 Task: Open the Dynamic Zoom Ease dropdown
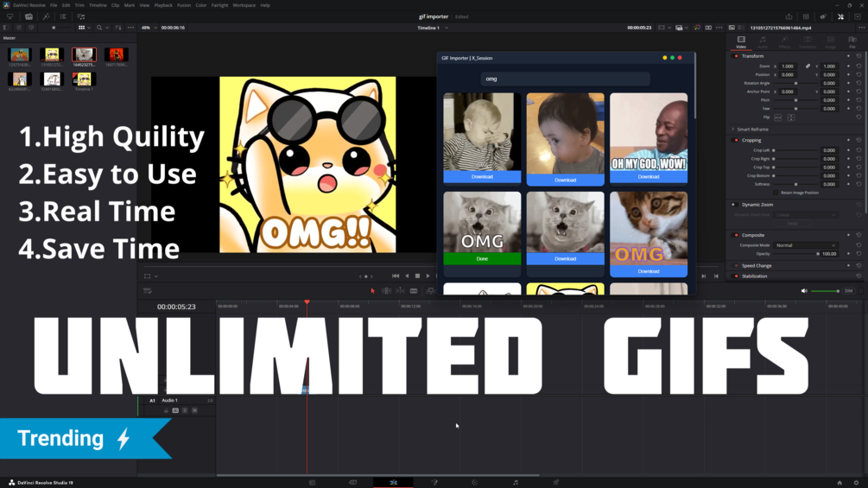click(806, 215)
